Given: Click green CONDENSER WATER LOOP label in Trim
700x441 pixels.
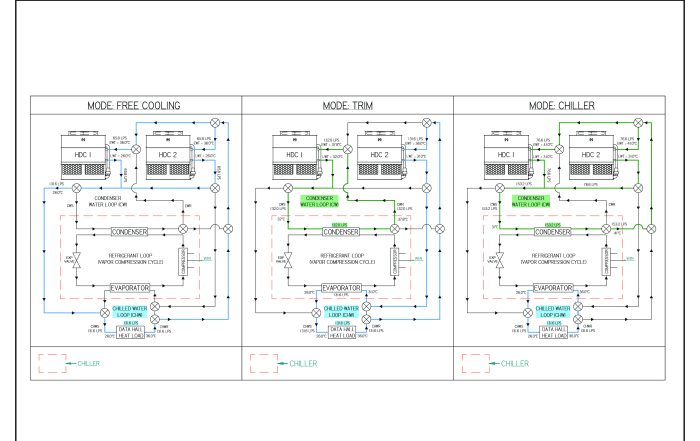Looking at the screenshot, I should (320, 201).
